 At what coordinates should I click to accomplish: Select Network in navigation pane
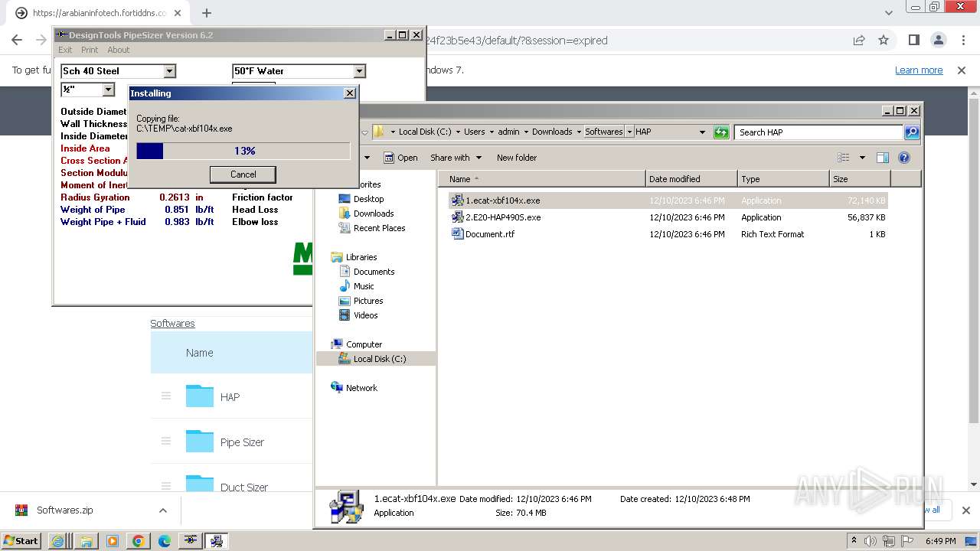361,388
